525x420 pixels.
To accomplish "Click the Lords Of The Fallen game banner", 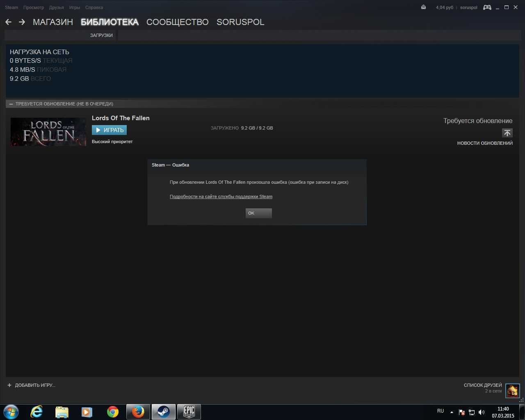I will point(48,132).
